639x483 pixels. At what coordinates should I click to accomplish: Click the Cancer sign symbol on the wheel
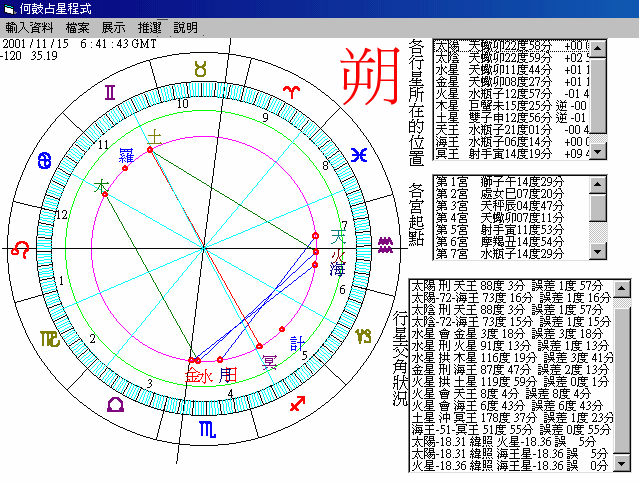(44, 160)
